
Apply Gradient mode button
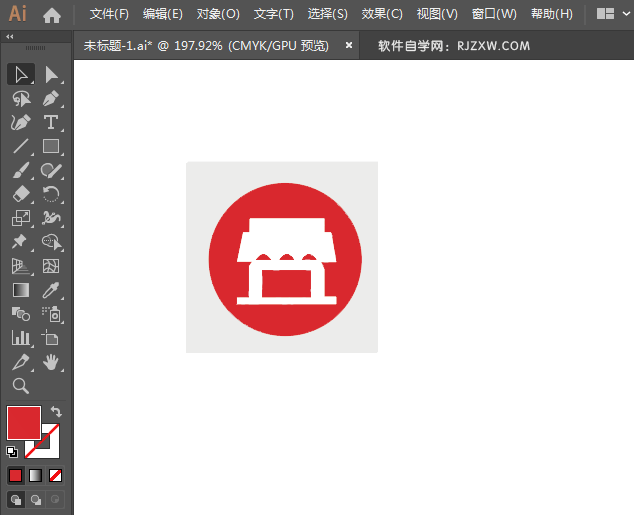(36, 475)
